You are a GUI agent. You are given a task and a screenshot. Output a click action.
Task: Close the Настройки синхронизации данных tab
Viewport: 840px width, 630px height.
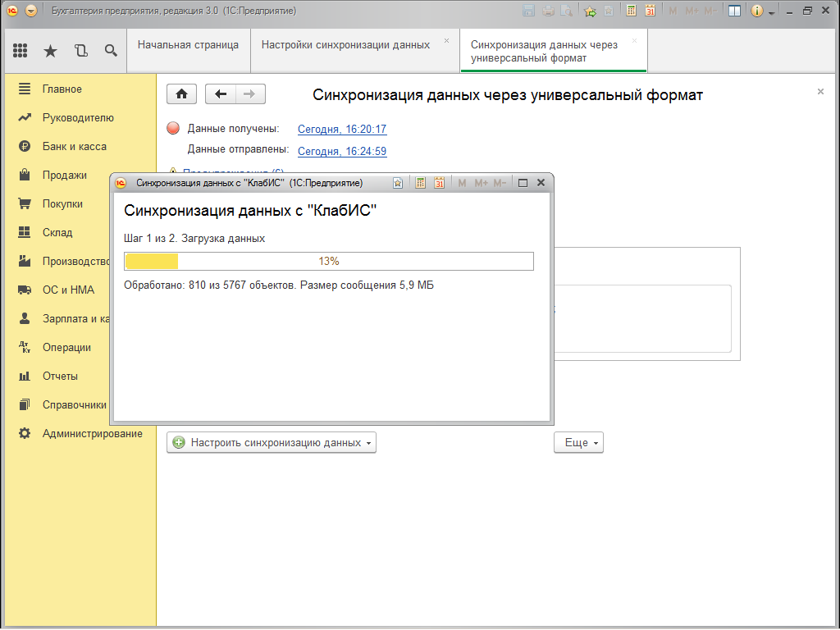[x=447, y=41]
